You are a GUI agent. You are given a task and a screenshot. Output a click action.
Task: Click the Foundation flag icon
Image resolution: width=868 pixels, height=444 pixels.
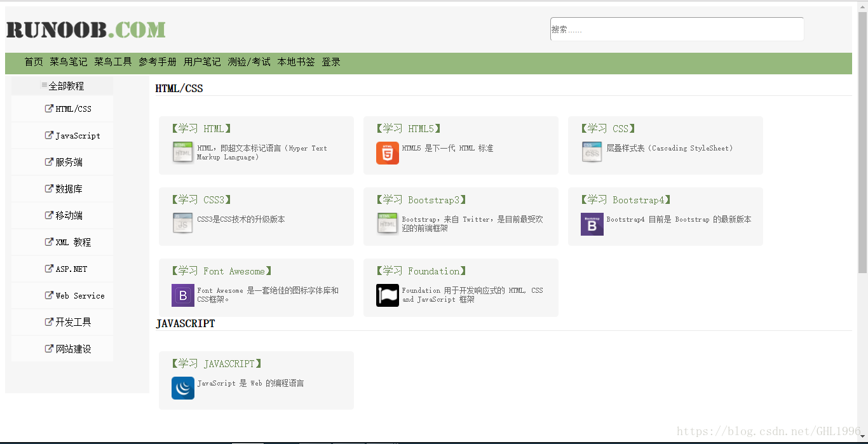point(388,295)
